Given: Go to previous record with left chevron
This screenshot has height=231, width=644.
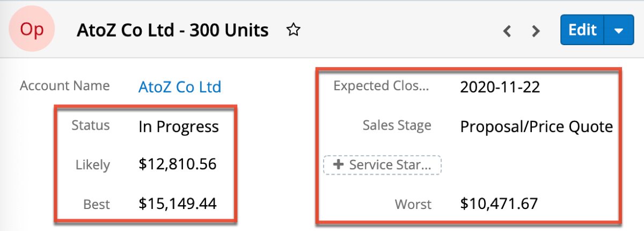Looking at the screenshot, I should [507, 31].
